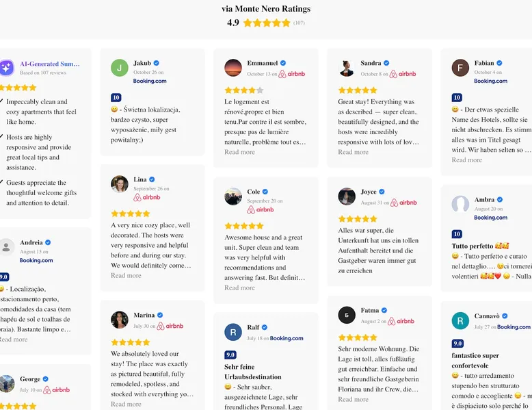532x410 pixels.
Task: Click Jakub's green avatar icon
Action: [120, 67]
